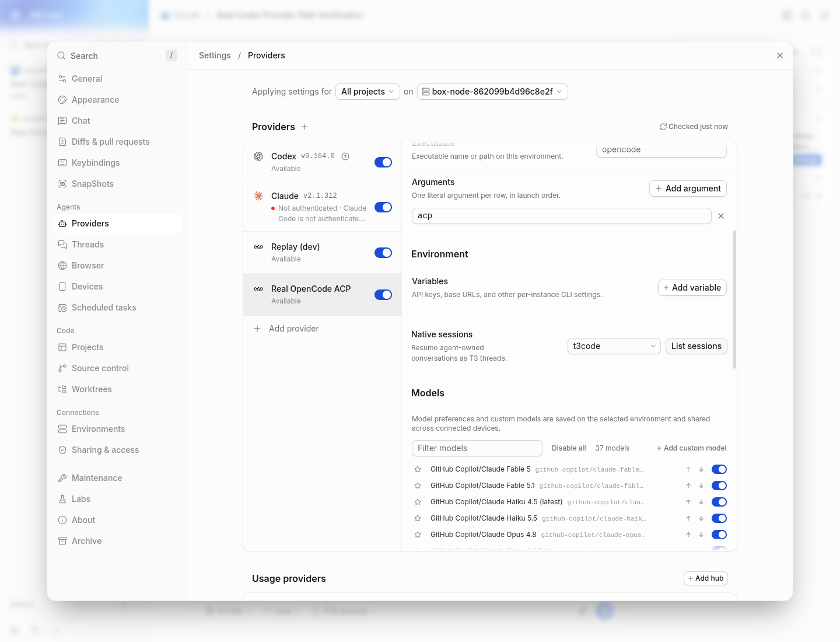Click the Filter models input field

click(x=477, y=448)
